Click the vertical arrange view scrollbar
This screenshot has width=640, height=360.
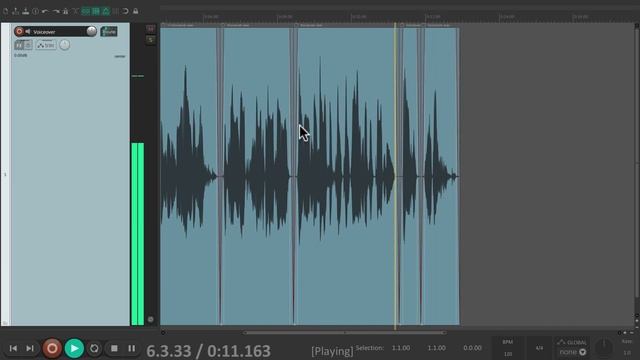point(637,163)
